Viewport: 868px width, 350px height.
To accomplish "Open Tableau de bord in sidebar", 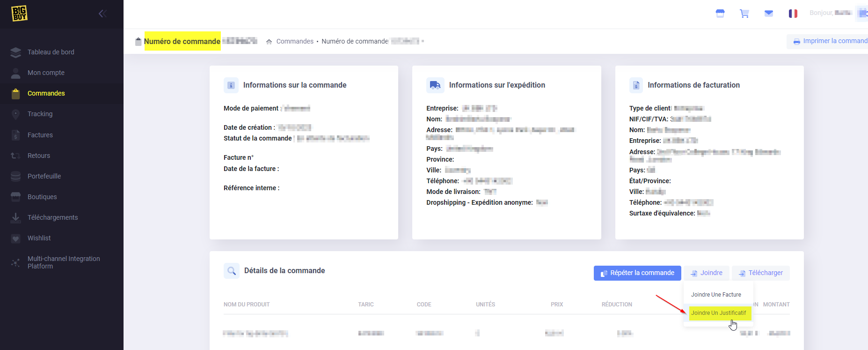I will tap(51, 52).
